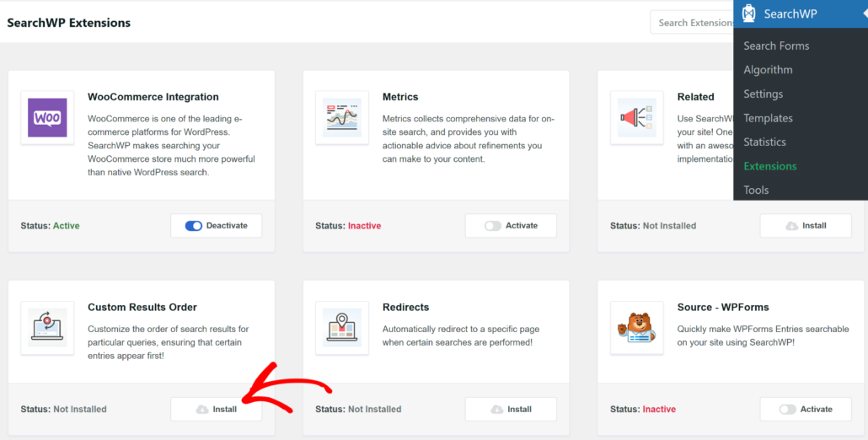Click the Custom Results Order icon
The width and height of the screenshot is (868, 440).
coord(47,328)
